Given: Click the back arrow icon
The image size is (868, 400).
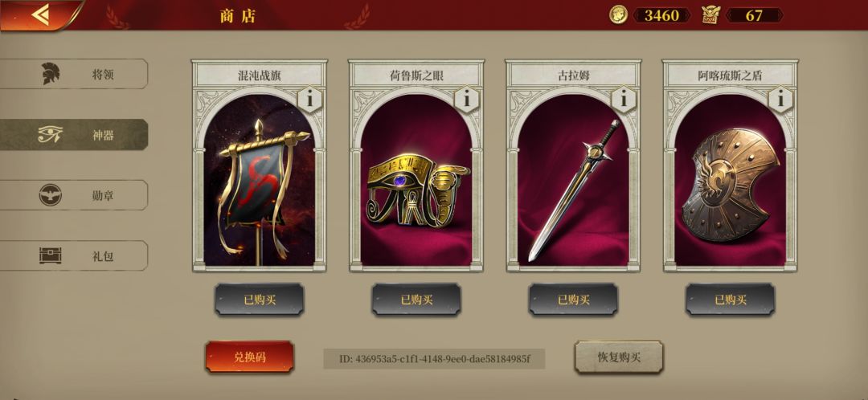Looking at the screenshot, I should click(x=40, y=14).
